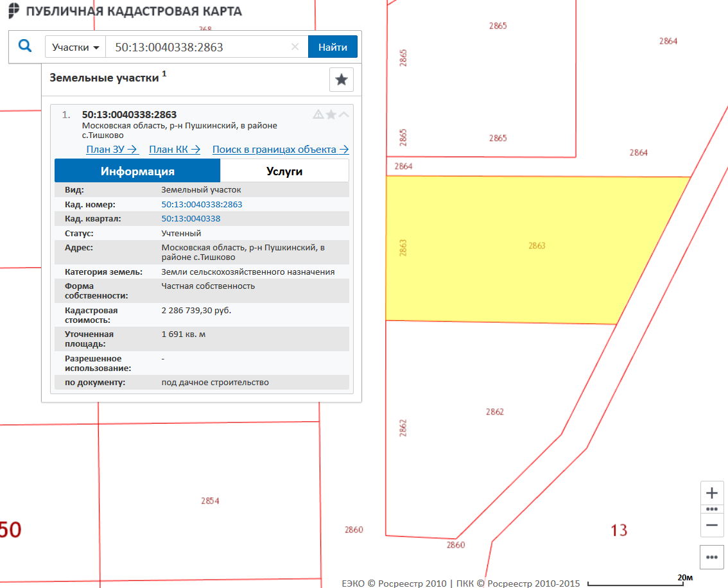Open favorites with the star button

pyautogui.click(x=342, y=80)
